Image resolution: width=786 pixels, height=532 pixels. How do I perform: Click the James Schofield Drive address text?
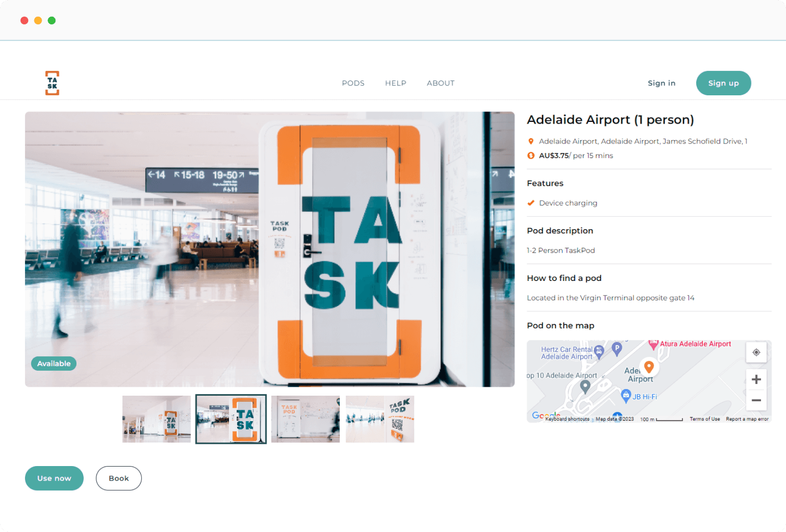click(x=643, y=141)
